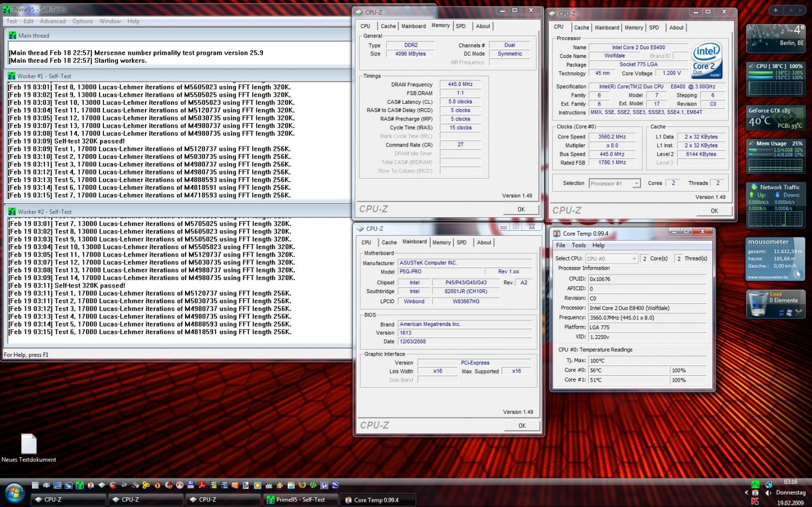Open the calculator quick launch icon
The image size is (812, 507).
tap(35, 485)
